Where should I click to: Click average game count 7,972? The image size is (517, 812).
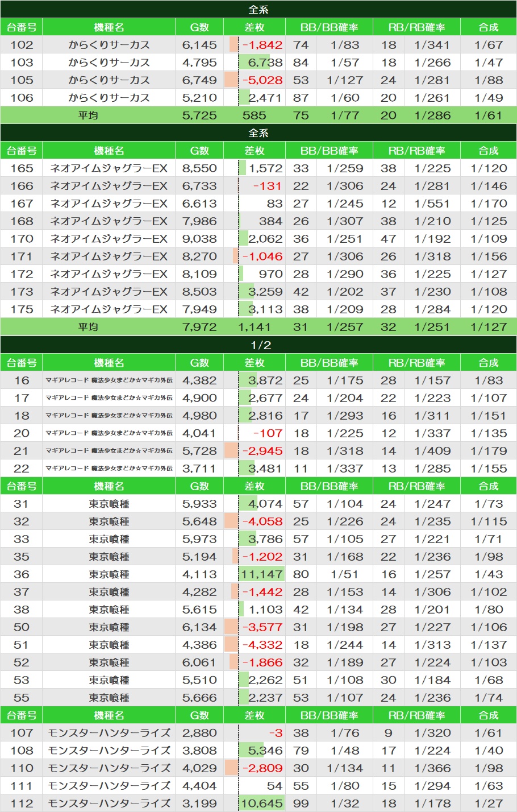(x=199, y=327)
